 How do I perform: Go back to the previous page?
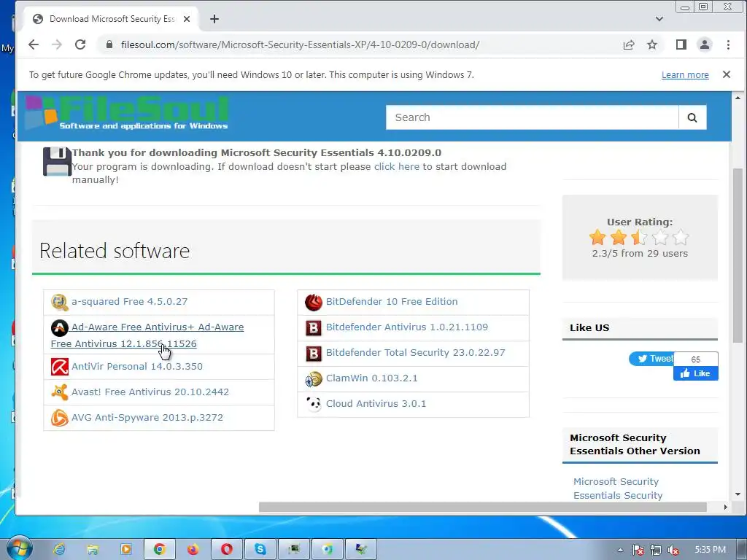(34, 44)
